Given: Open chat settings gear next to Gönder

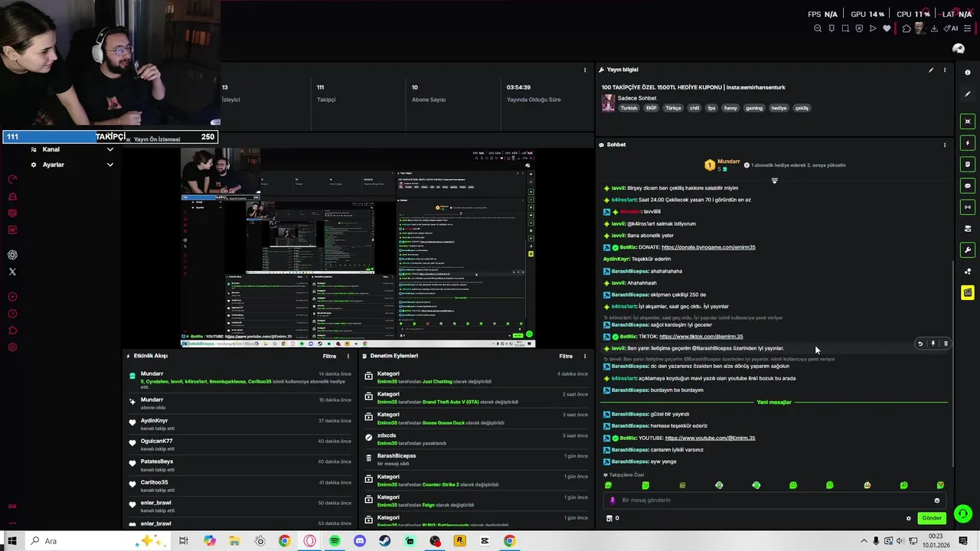Looking at the screenshot, I should (x=909, y=519).
